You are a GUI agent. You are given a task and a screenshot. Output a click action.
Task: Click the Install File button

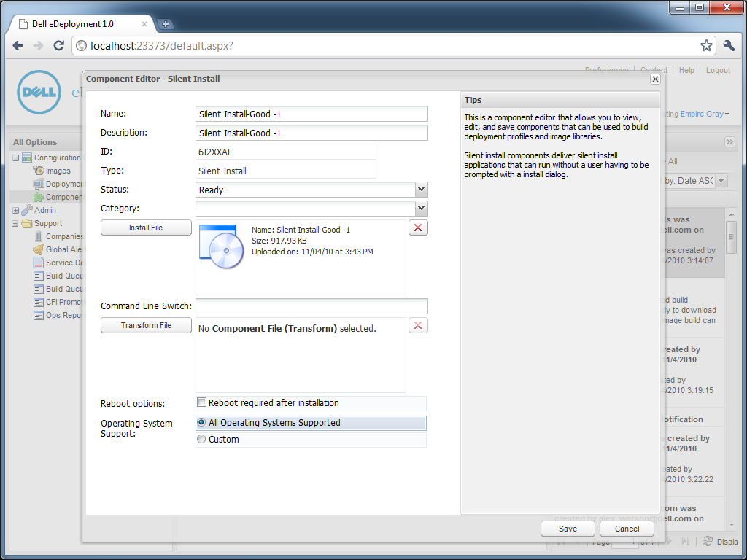(x=146, y=227)
